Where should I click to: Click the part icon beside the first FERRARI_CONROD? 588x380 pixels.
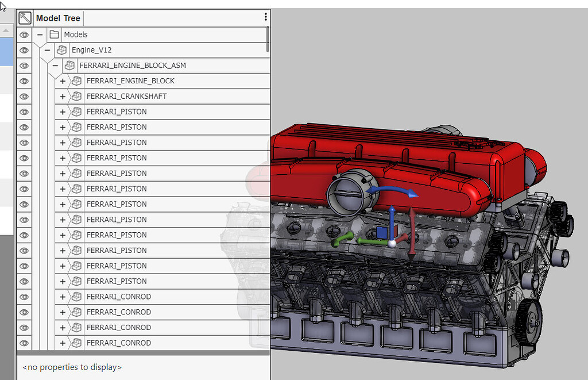click(x=76, y=297)
